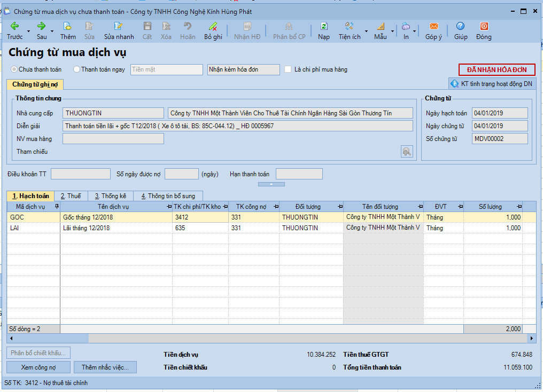Click the Nhà cung cấp THUONGTIN field
The height and width of the screenshot is (392, 543).
[113, 113]
